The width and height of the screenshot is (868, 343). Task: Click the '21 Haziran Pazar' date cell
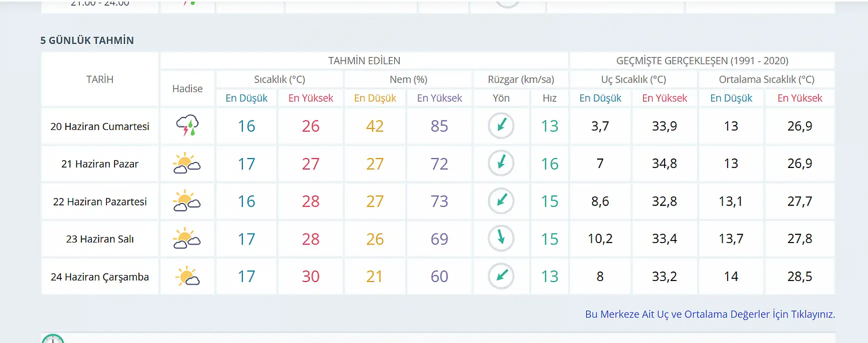point(100,164)
